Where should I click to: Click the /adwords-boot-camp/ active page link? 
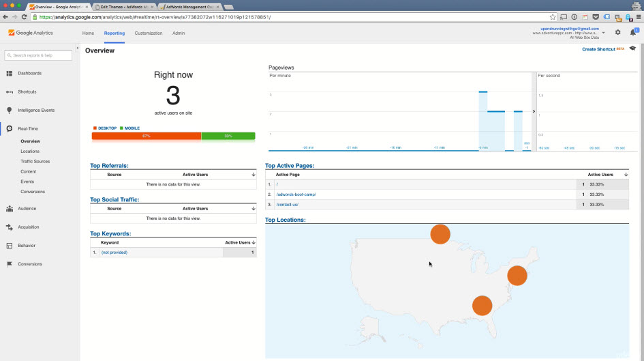coord(296,194)
